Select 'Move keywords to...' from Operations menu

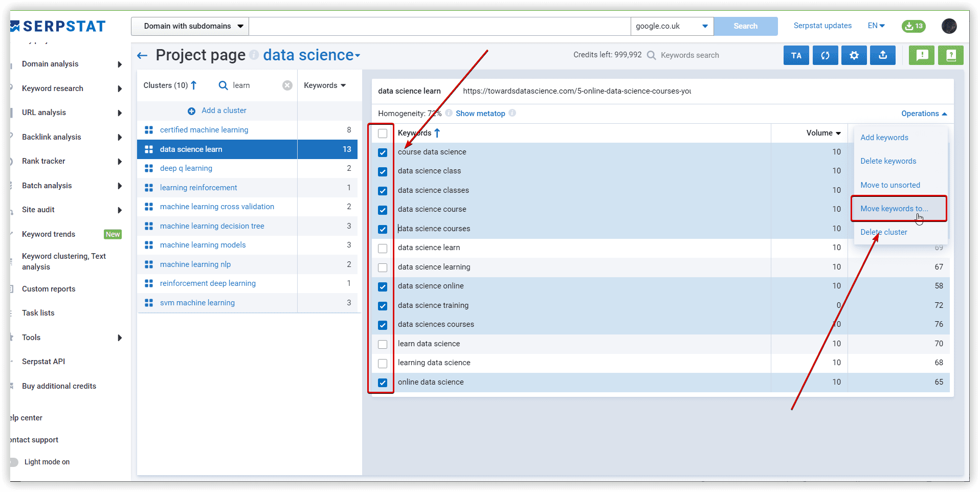[x=894, y=209]
